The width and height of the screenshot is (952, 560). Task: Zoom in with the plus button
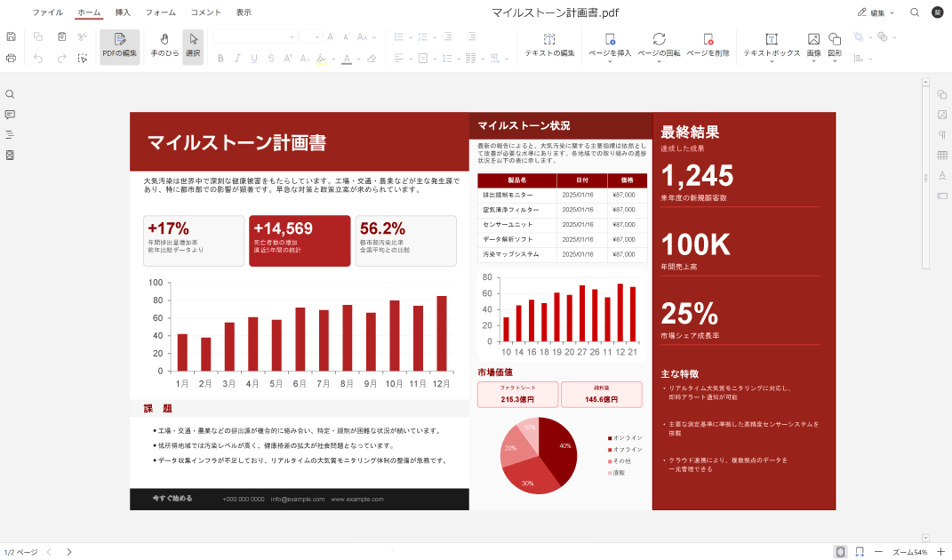[x=941, y=551]
